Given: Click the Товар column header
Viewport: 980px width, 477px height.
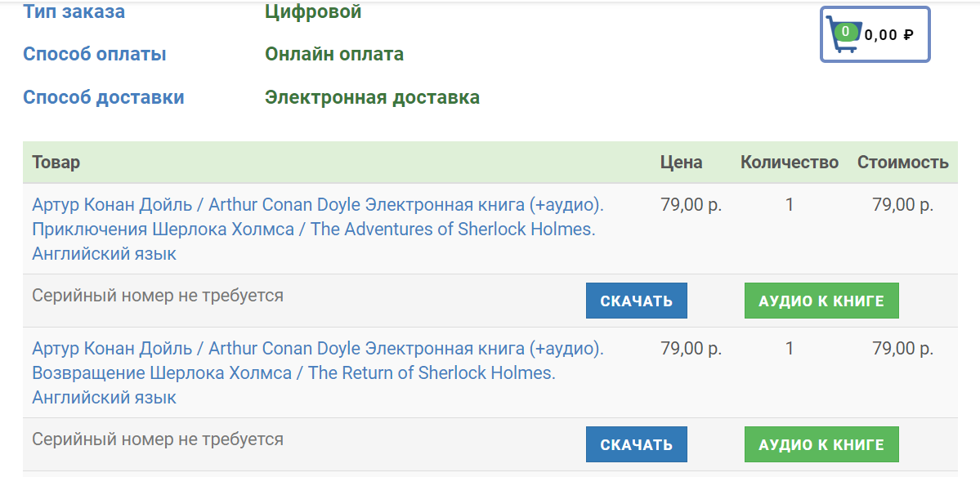Looking at the screenshot, I should pyautogui.click(x=56, y=163).
